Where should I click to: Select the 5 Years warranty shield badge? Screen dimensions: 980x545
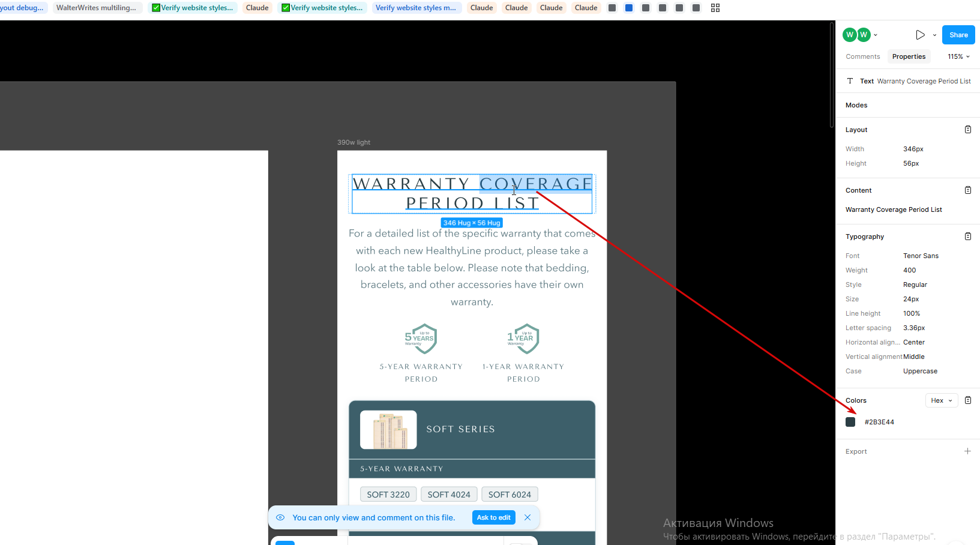coord(421,339)
